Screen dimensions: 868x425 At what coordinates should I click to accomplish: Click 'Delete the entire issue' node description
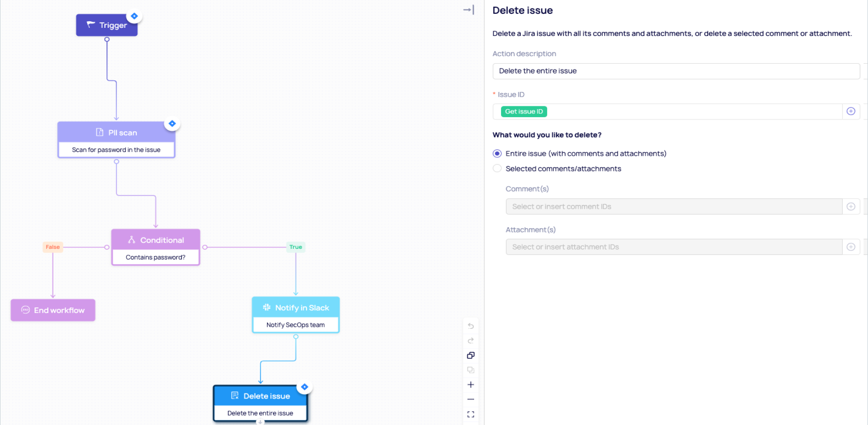260,413
